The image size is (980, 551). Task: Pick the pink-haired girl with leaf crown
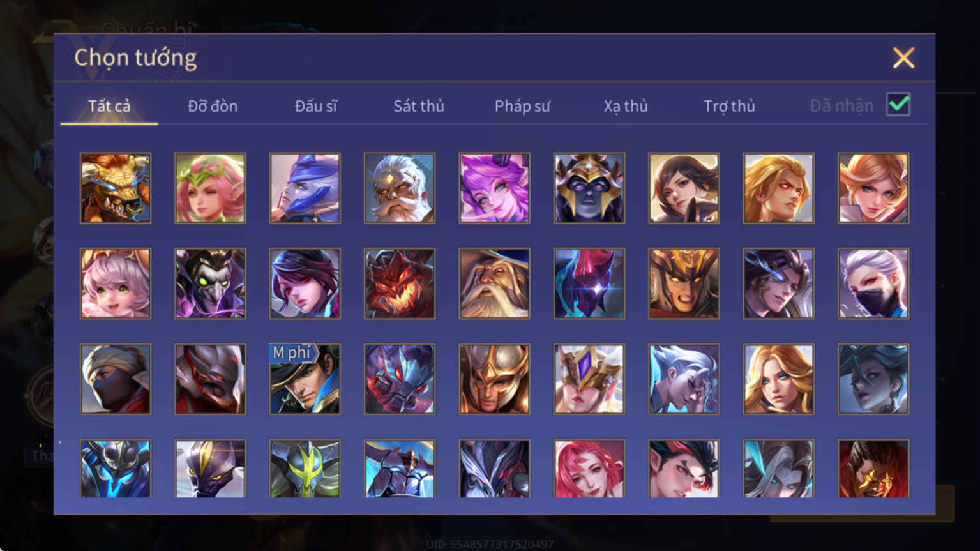point(210,188)
